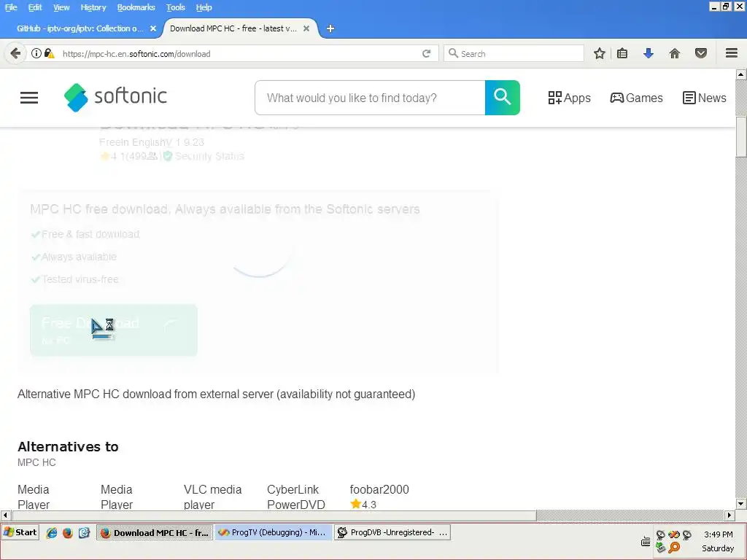Open a new tab with plus icon

(x=330, y=28)
